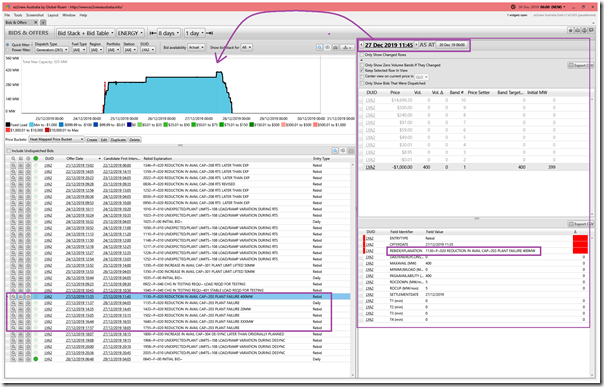This screenshot has width=604, height=387.
Task: Open the Tools menu
Action: pos(18,15)
